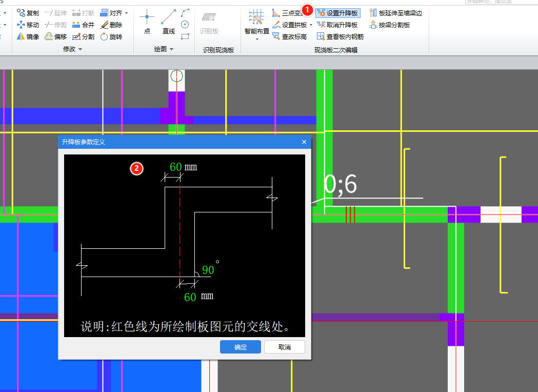
Task: Open the 设置拱板 dropdown arrow
Action: (311, 25)
